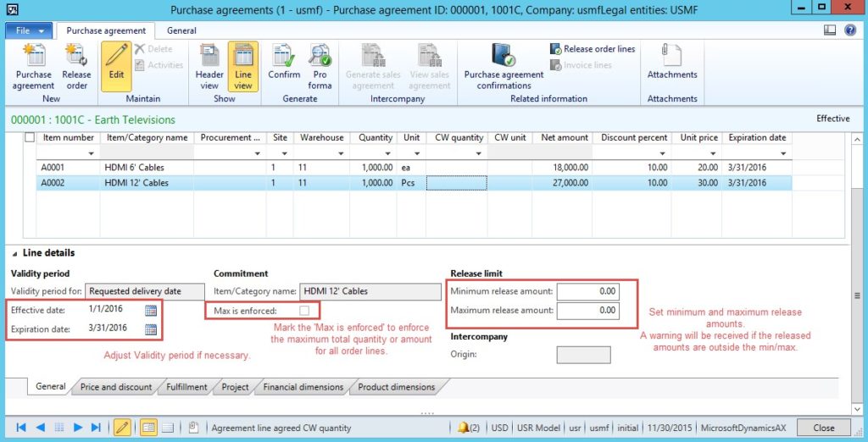Select the General line details tab
868x442 pixels.
[51, 387]
